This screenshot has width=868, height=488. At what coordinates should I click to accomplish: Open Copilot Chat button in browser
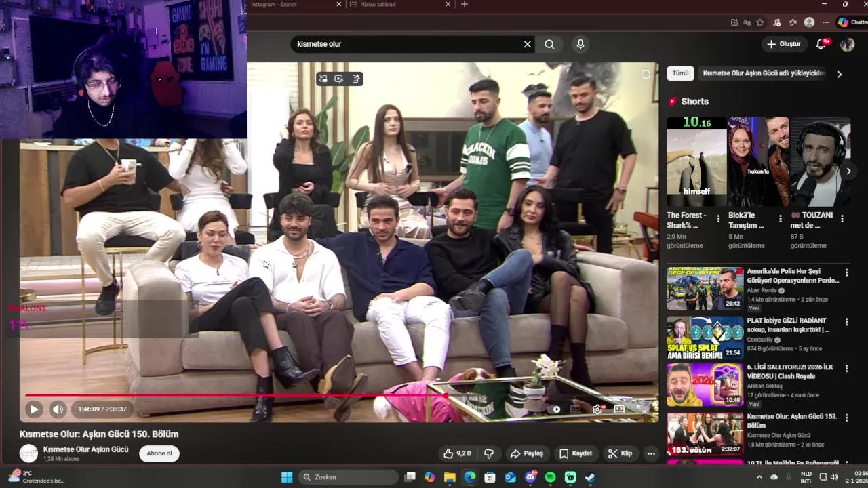pos(852,22)
